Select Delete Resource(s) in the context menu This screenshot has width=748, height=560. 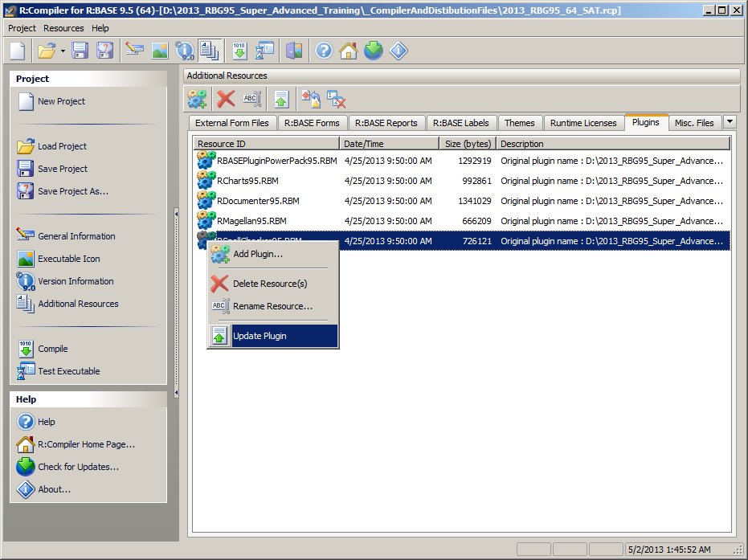(270, 284)
